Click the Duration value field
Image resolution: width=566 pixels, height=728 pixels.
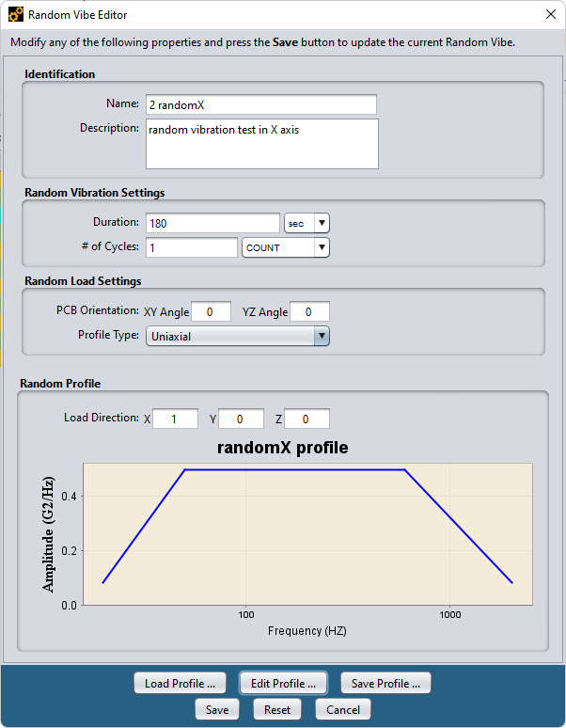[212, 223]
